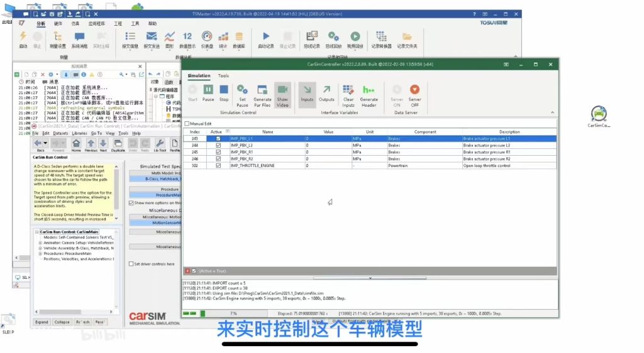This screenshot has width=644, height=353.
Task: Stop the CarSim simulation
Action: tap(224, 93)
